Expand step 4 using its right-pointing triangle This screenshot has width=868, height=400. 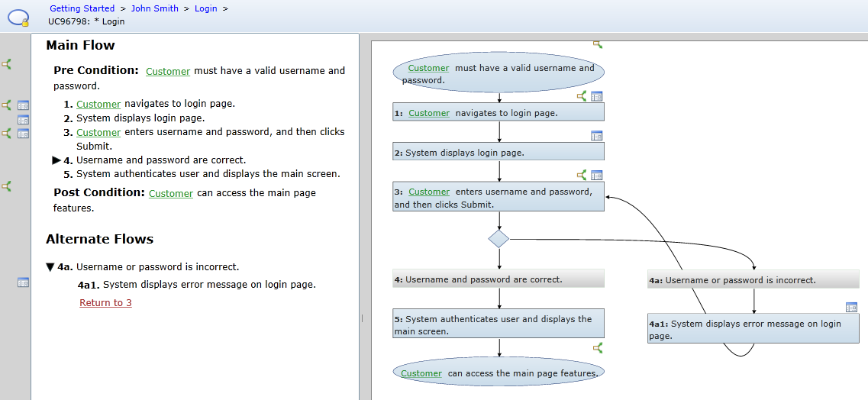(x=56, y=160)
